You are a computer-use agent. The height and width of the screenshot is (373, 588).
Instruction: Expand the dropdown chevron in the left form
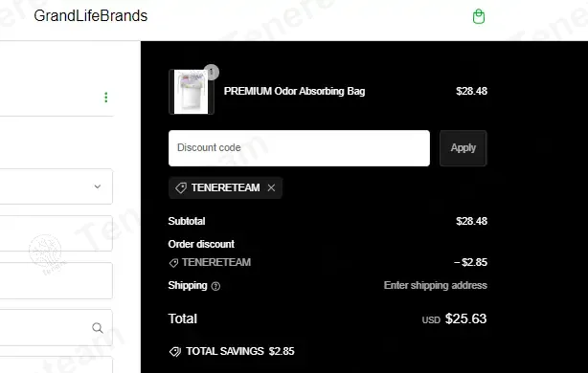pyautogui.click(x=98, y=186)
